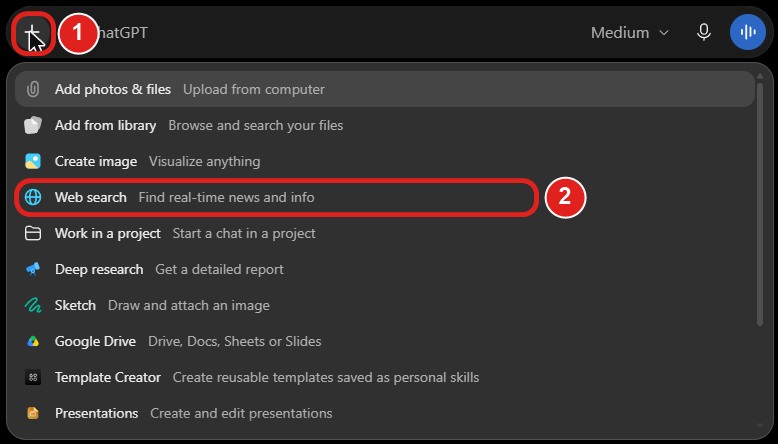Click 'Upload from computer' description text

(x=254, y=89)
